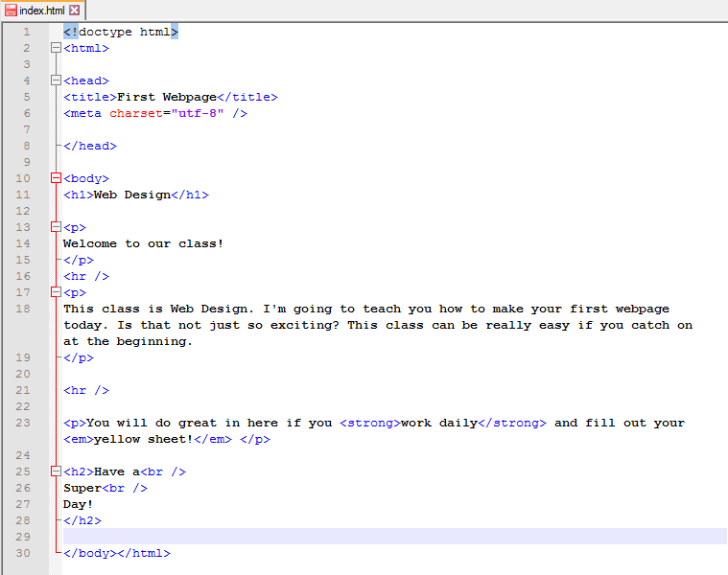The height and width of the screenshot is (575, 728).
Task: Collapse the red <body> fold marker
Action: (x=56, y=178)
